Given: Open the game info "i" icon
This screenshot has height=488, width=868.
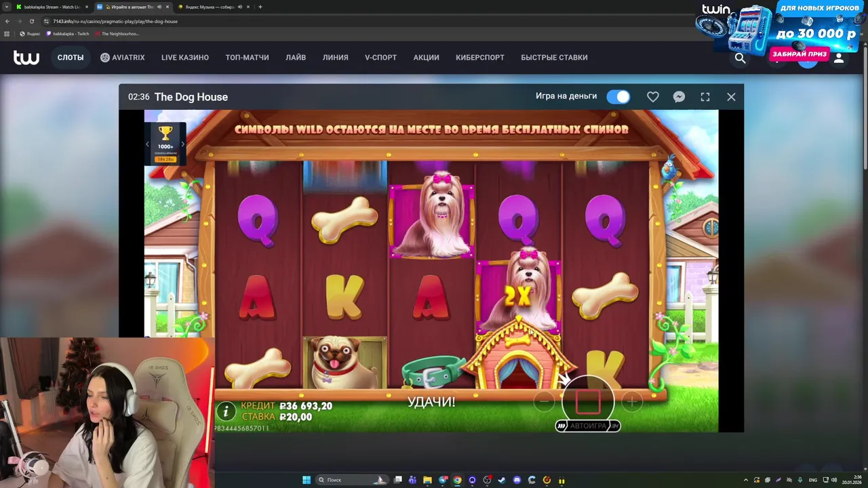Looking at the screenshot, I should coord(226,411).
